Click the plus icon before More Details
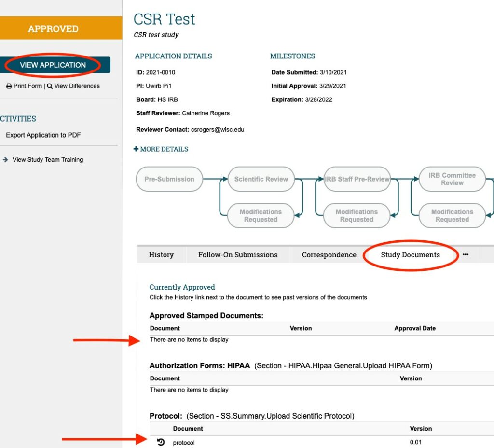Image resolution: width=494 pixels, height=448 pixels. [136, 149]
